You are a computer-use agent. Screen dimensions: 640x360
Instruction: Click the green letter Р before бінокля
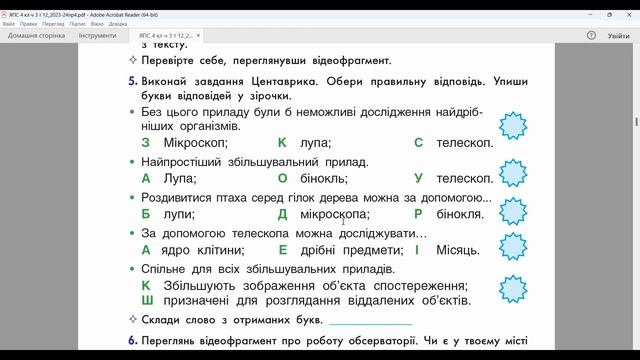click(418, 214)
